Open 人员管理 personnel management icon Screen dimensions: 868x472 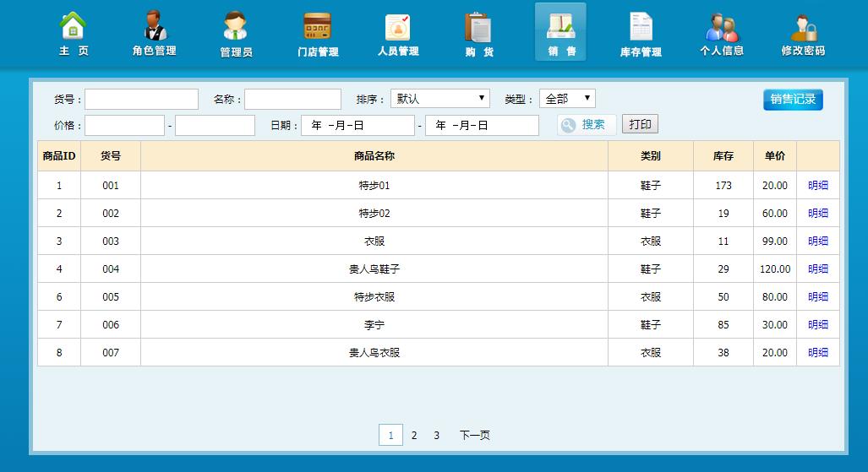coord(397,33)
